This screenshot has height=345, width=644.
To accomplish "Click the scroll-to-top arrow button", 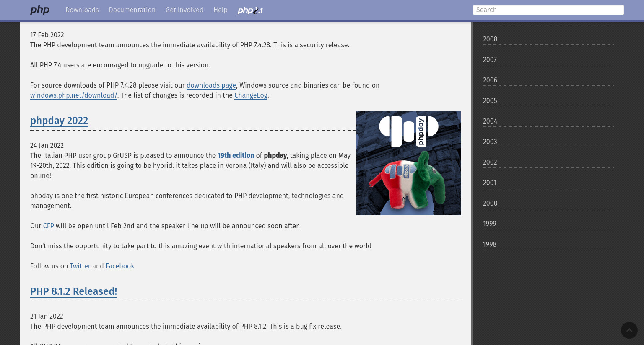I will (629, 330).
